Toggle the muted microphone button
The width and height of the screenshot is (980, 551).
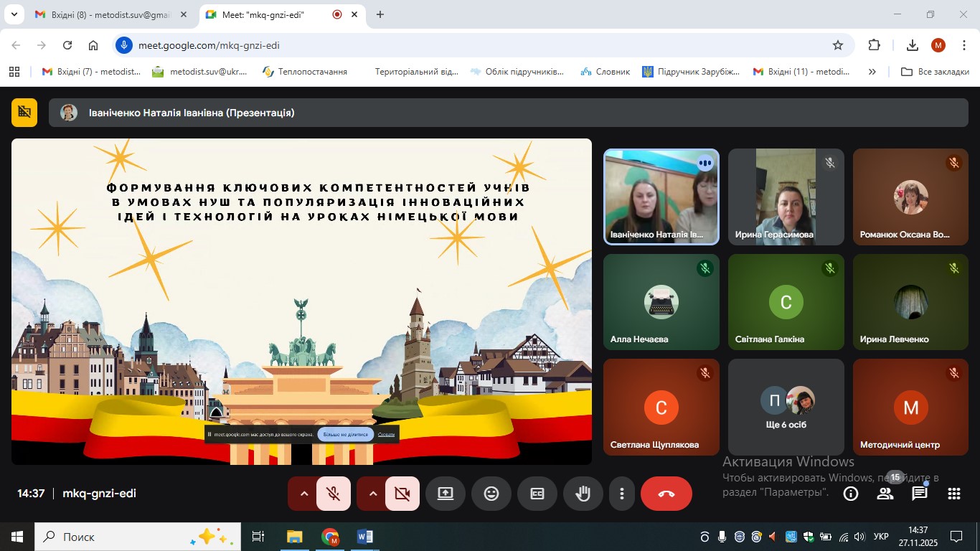pyautogui.click(x=333, y=494)
